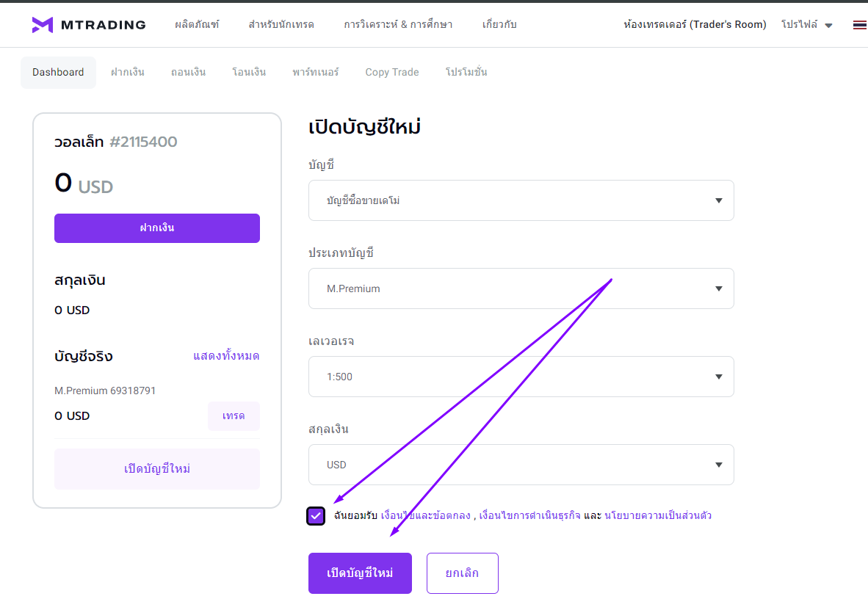The image size is (868, 610).
Task: Click the เปิดบัญชีใหม่ submit button
Action: click(x=360, y=573)
